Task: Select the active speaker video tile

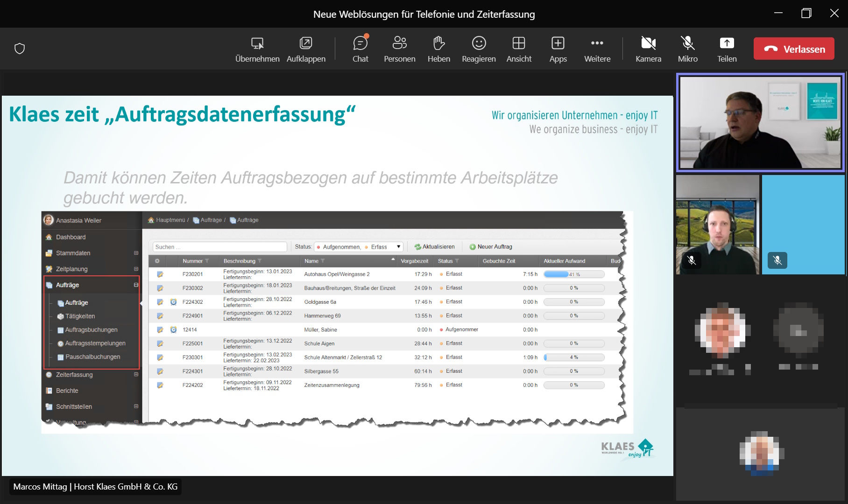Action: tap(760, 122)
